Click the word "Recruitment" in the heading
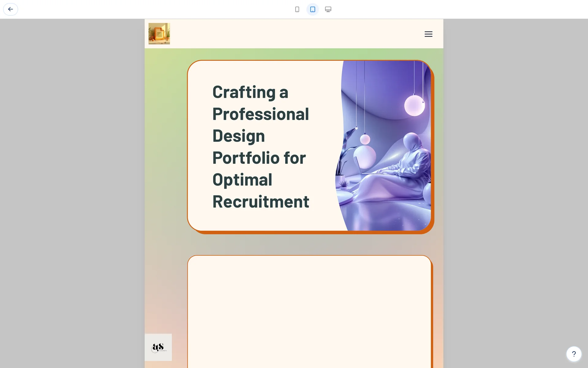Viewport: 588px width, 368px height. [x=261, y=202]
